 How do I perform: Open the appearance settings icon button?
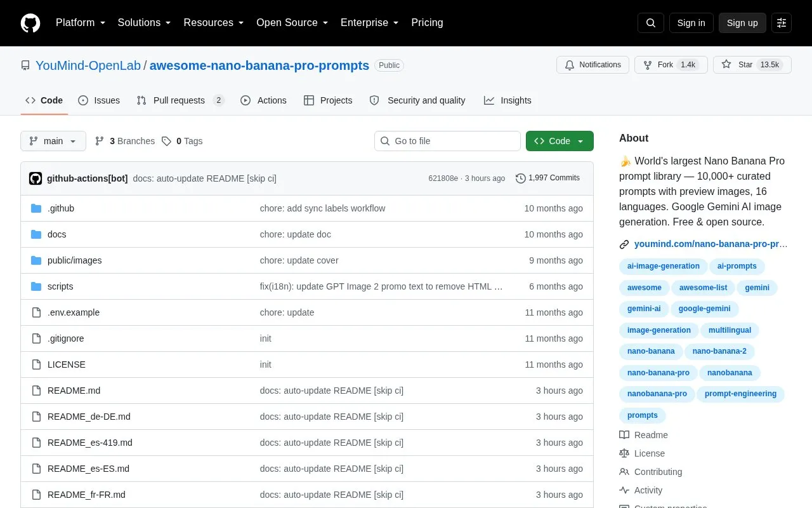click(x=782, y=23)
